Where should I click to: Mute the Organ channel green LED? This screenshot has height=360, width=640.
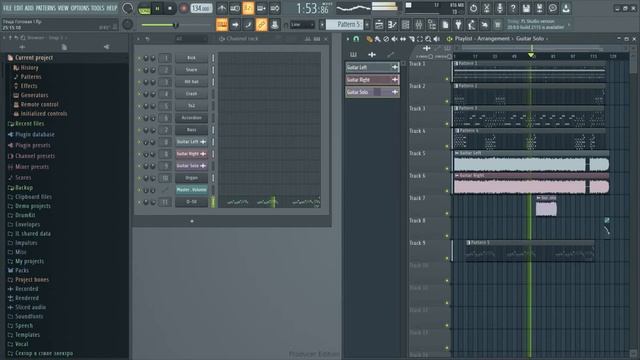(x=139, y=178)
